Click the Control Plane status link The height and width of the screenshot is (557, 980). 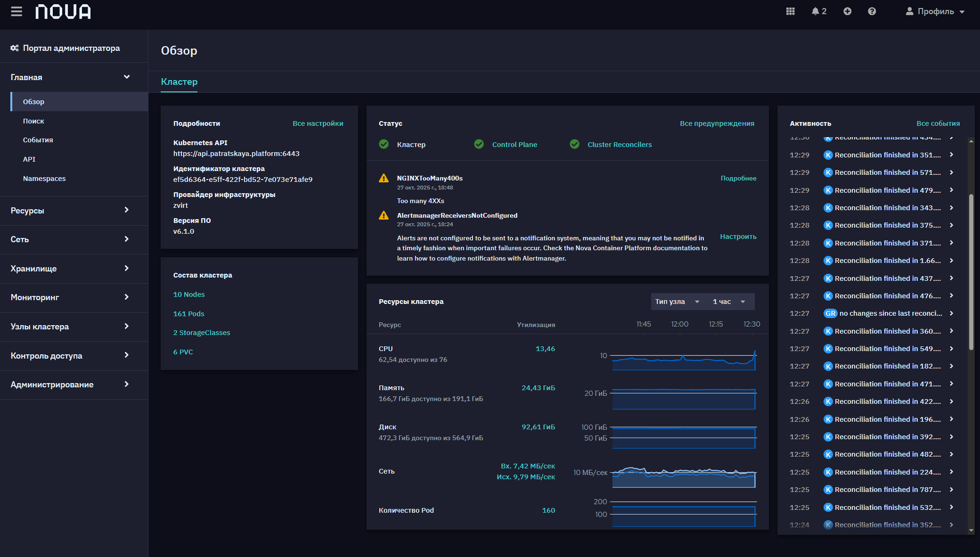click(514, 145)
